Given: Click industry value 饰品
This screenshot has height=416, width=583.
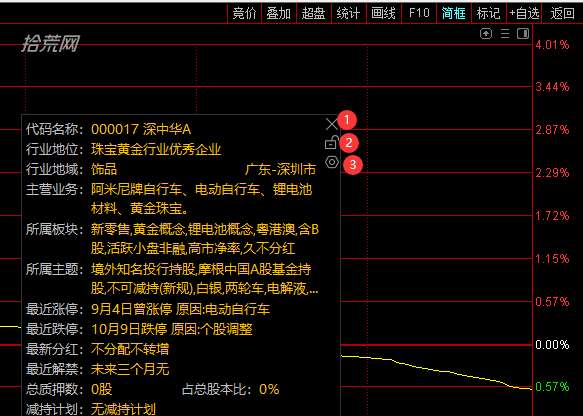Looking at the screenshot, I should pyautogui.click(x=104, y=170).
